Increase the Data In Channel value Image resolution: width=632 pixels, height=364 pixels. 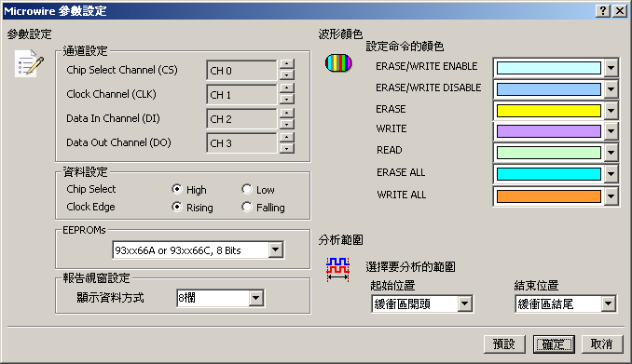point(286,114)
